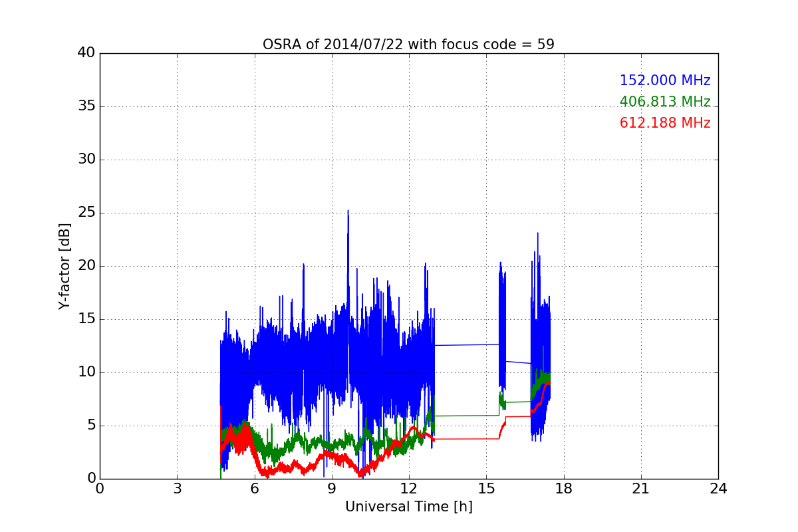Click x-axis tick label 15
Screen dimensions: 798x532
pos(486,489)
